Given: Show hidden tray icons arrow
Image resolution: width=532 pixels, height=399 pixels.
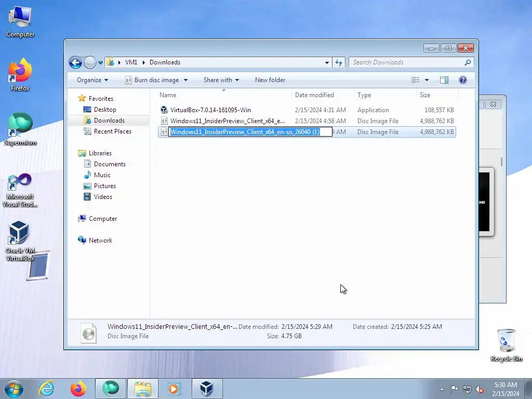Looking at the screenshot, I should (x=442, y=389).
